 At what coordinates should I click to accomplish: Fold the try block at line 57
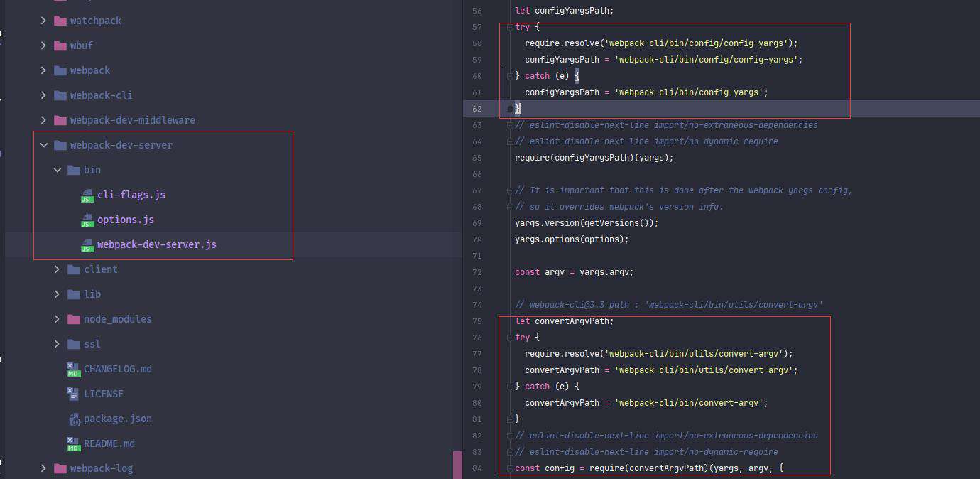point(509,27)
